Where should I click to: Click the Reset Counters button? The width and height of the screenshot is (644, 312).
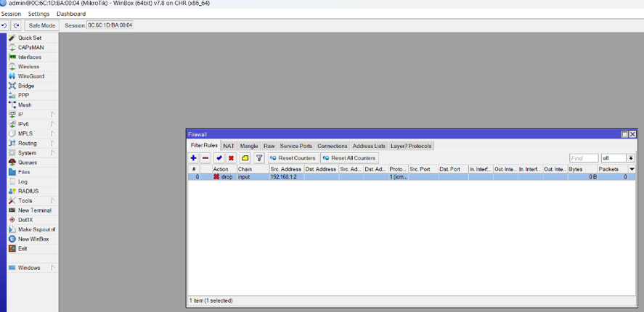tap(293, 158)
